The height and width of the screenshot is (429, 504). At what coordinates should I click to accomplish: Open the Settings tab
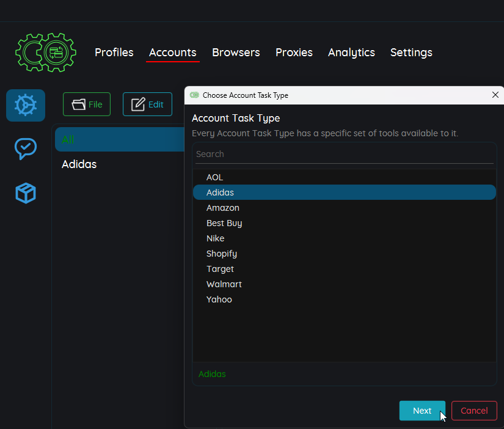pyautogui.click(x=411, y=53)
